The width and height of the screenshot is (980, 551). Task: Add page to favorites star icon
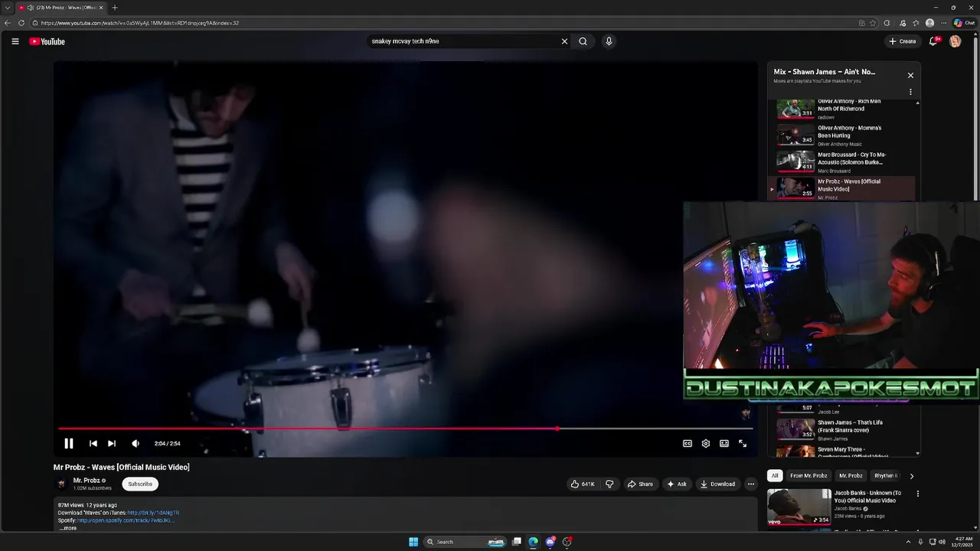873,23
